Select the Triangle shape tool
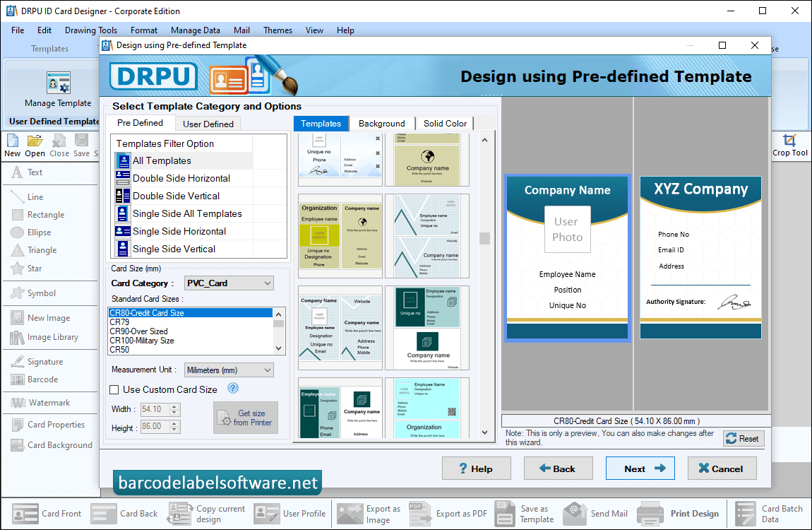 (x=34, y=250)
